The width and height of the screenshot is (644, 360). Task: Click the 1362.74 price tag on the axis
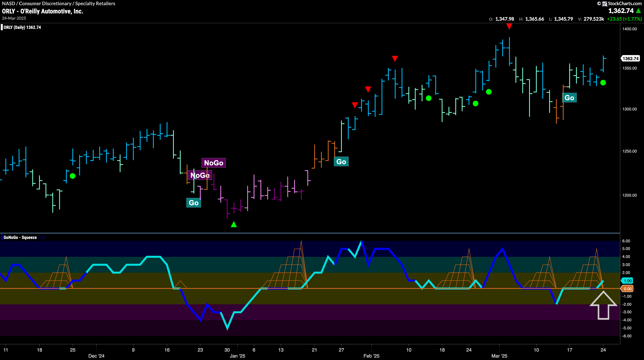630,59
